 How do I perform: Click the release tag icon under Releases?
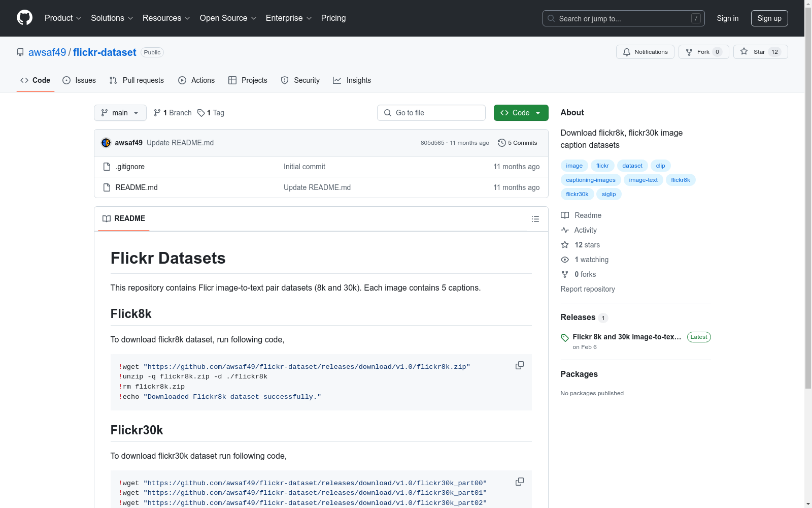pyautogui.click(x=565, y=338)
